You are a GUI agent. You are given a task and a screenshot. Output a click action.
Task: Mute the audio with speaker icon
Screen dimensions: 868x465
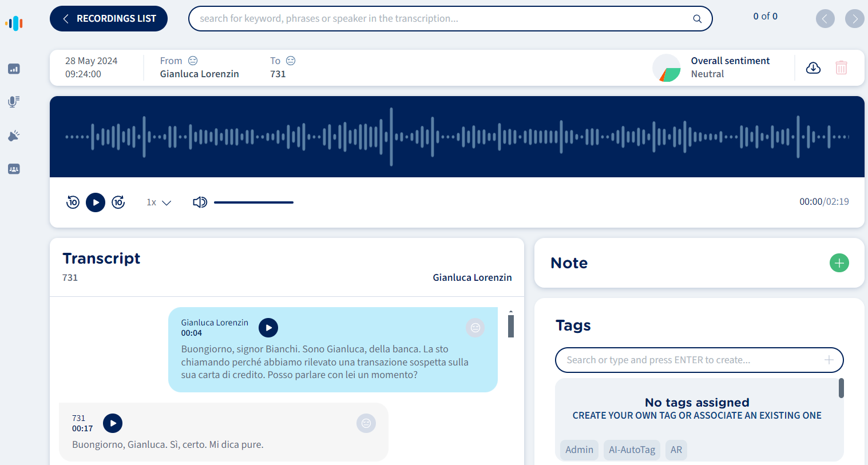point(200,202)
